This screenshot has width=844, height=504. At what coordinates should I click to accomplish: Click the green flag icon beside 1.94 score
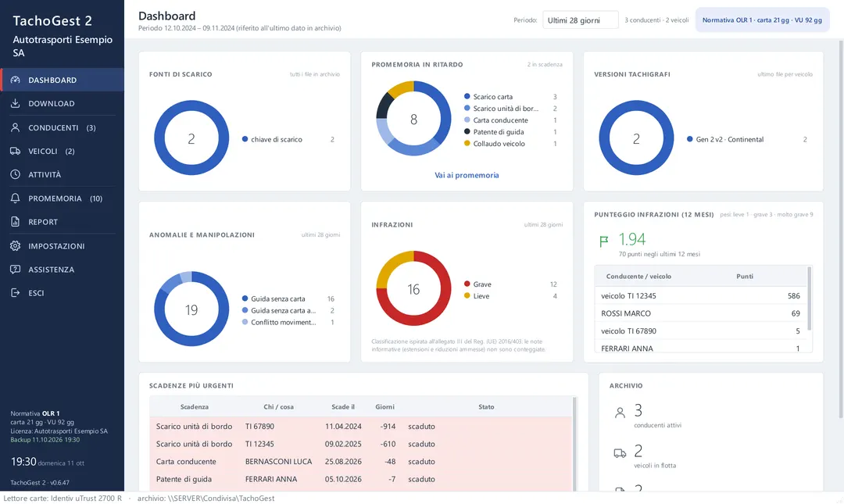click(x=604, y=241)
